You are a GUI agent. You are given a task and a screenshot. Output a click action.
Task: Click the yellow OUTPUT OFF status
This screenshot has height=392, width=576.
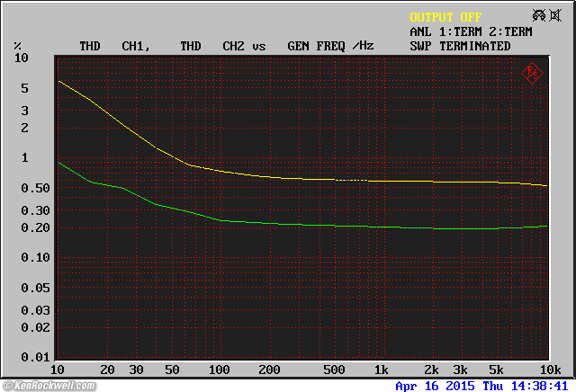[445, 17]
